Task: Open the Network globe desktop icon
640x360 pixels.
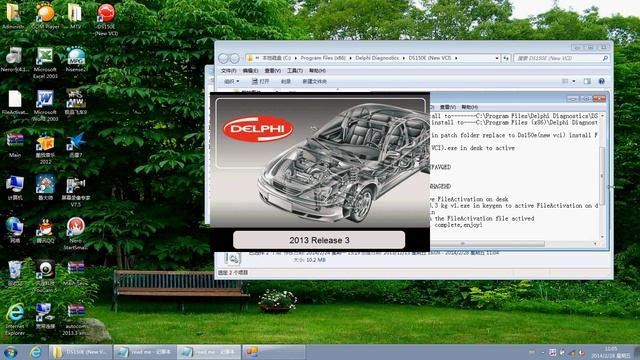Action: coord(15,231)
